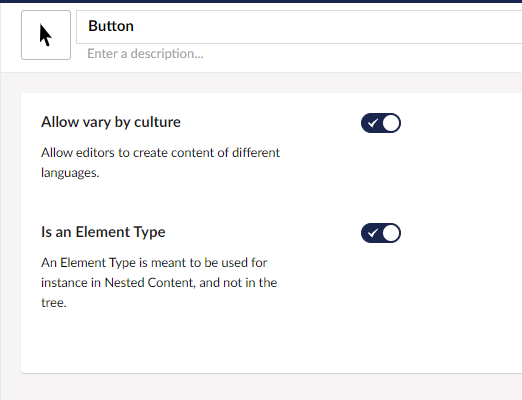Open the icon picker showing the cursor icon
Screen dimensions: 522x400
pyautogui.click(x=46, y=35)
